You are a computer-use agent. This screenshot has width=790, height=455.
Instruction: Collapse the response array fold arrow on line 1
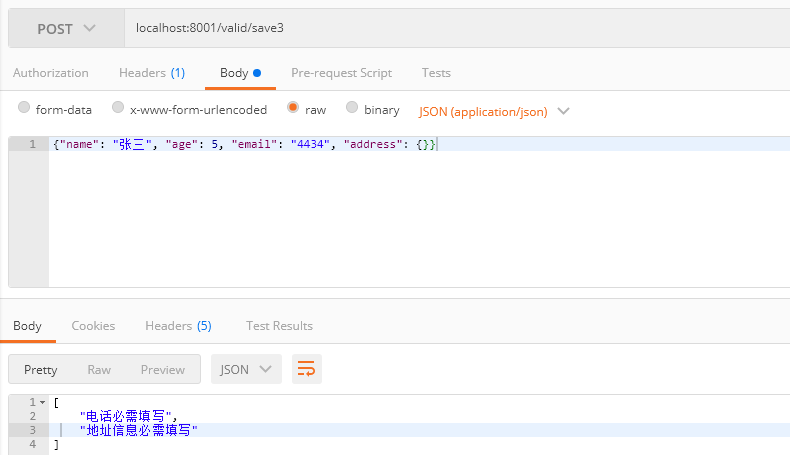(x=43, y=402)
